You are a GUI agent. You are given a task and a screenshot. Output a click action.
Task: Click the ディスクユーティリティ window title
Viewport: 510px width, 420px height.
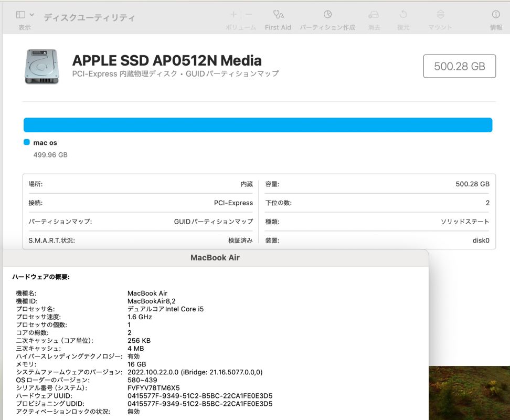tap(89, 17)
